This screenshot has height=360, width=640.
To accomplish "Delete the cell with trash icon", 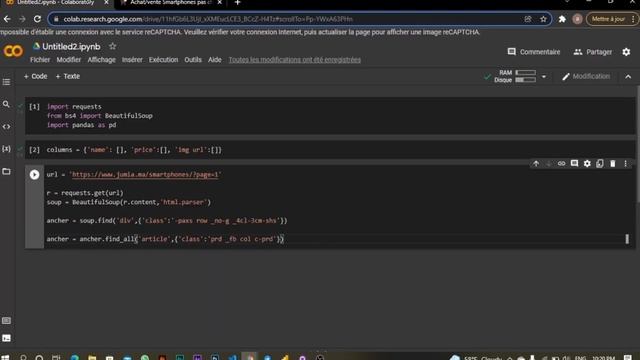I will coord(613,164).
